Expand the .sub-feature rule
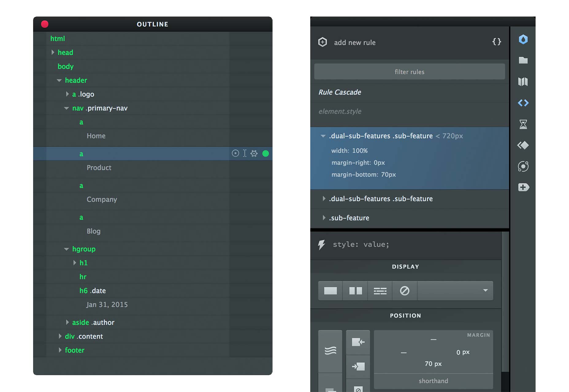The height and width of the screenshot is (392, 569). tap(324, 218)
